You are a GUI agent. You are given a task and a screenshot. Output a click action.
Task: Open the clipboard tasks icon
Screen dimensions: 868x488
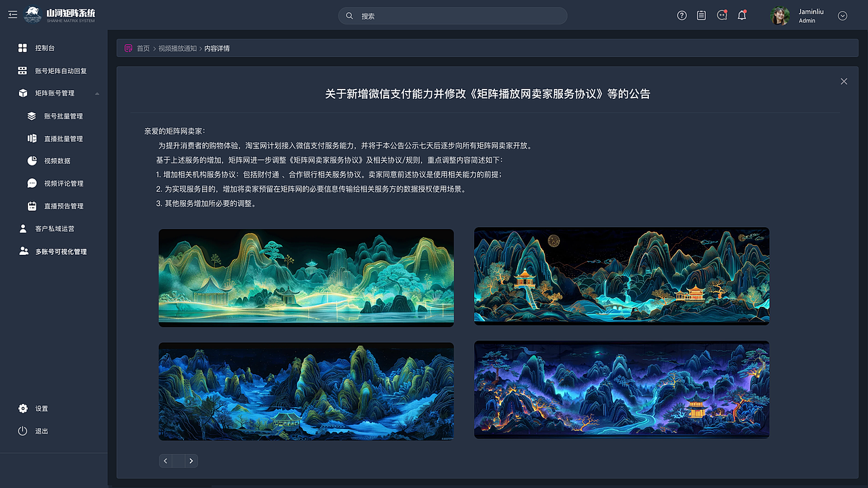pyautogui.click(x=702, y=16)
